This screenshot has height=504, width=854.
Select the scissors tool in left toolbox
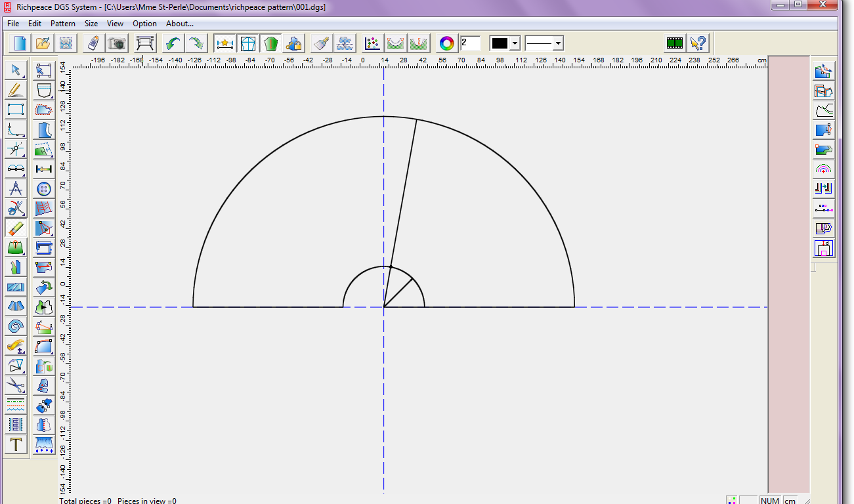point(16,385)
